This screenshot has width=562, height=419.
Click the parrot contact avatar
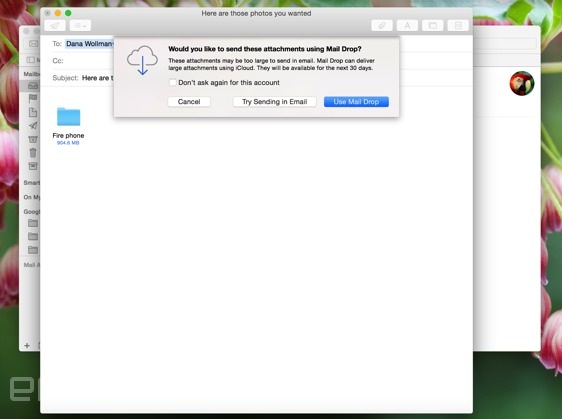pyautogui.click(x=522, y=84)
